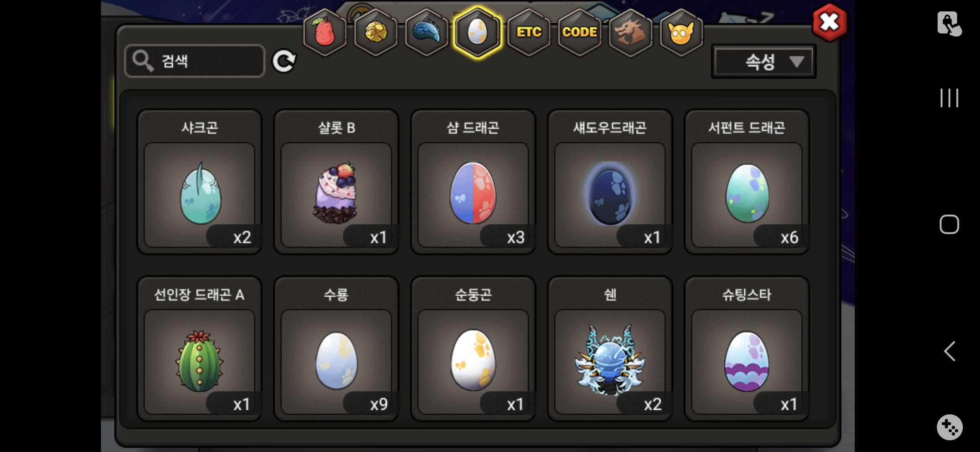Open the yellow cat face tab
This screenshot has height=452, width=980.
(681, 32)
